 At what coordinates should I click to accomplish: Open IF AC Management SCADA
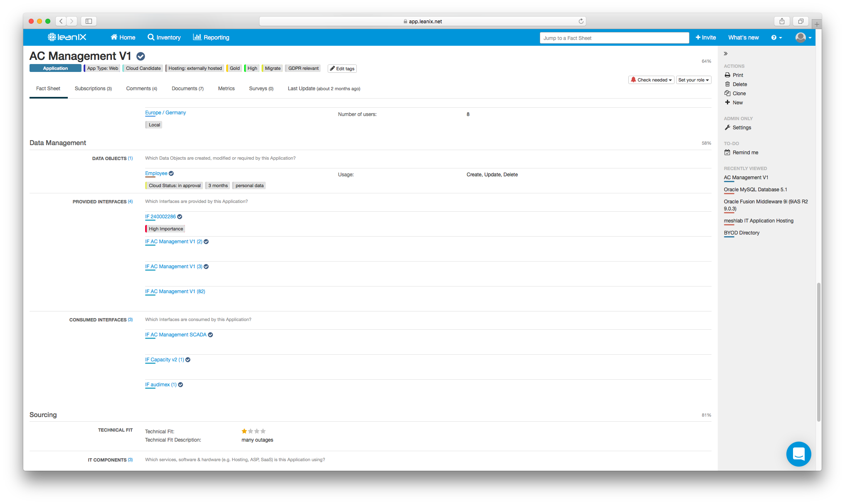click(x=176, y=335)
